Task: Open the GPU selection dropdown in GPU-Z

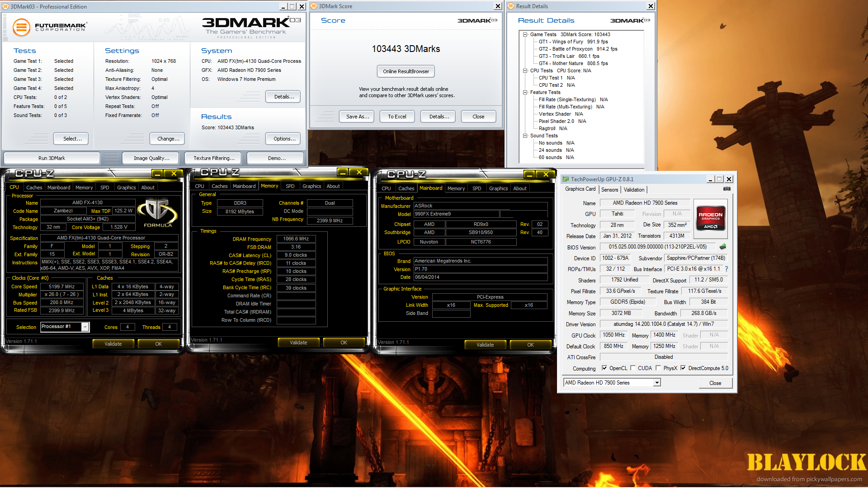Action: (657, 383)
